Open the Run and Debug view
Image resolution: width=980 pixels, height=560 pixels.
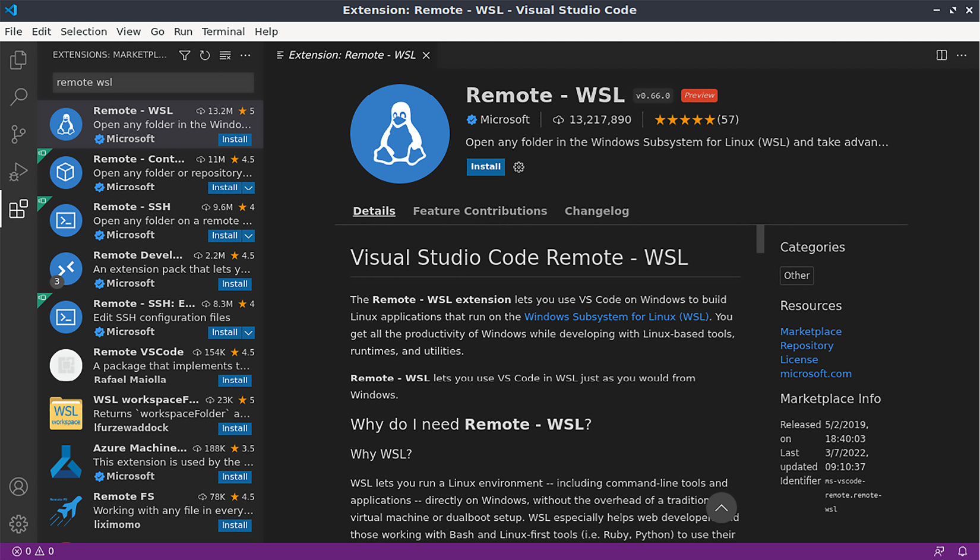coord(18,172)
